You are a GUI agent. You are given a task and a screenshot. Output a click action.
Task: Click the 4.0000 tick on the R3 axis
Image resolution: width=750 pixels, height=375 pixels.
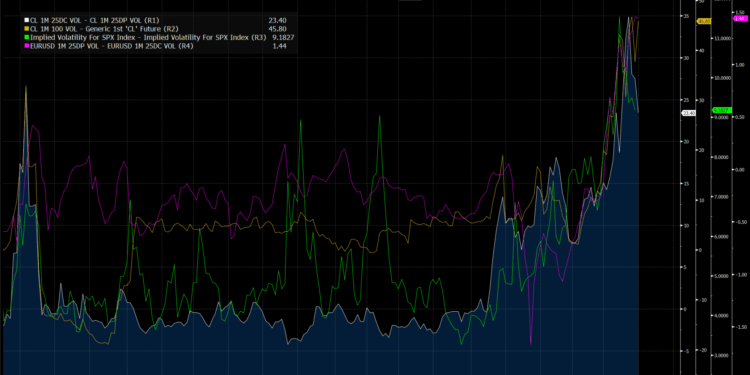click(x=721, y=316)
